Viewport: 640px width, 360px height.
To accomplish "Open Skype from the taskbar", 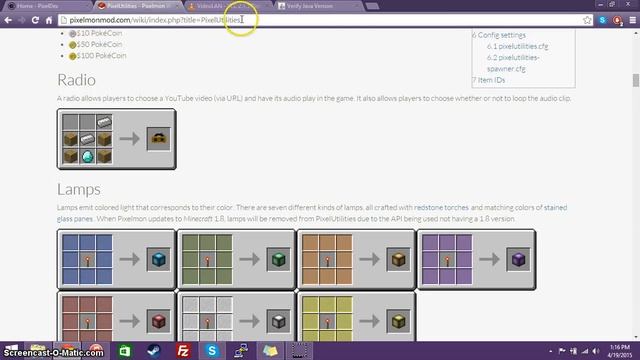I will 212,351.
